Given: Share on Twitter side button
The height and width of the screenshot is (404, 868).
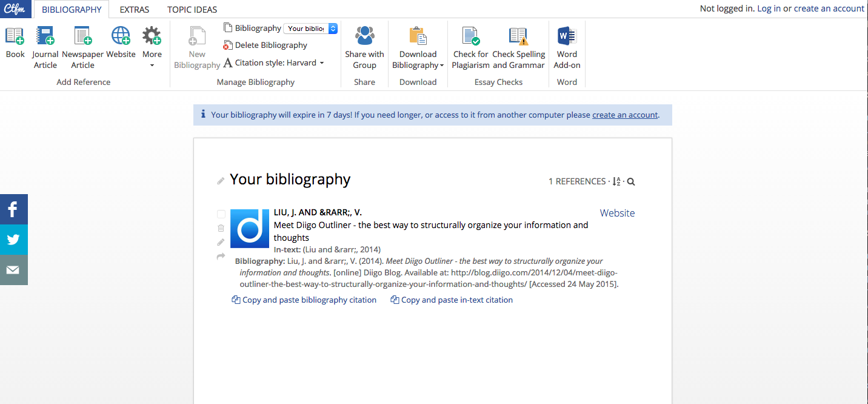Looking at the screenshot, I should point(14,240).
